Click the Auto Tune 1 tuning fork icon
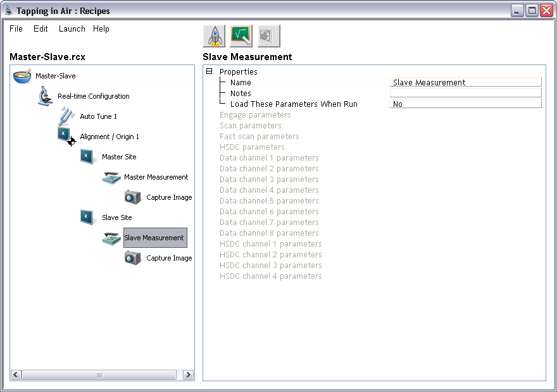The image size is (557, 392). 67,117
